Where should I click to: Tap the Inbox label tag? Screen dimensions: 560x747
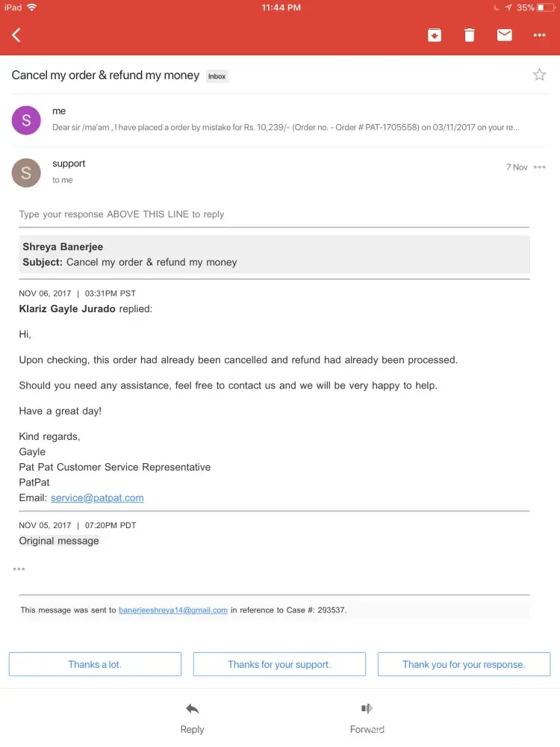tap(217, 76)
